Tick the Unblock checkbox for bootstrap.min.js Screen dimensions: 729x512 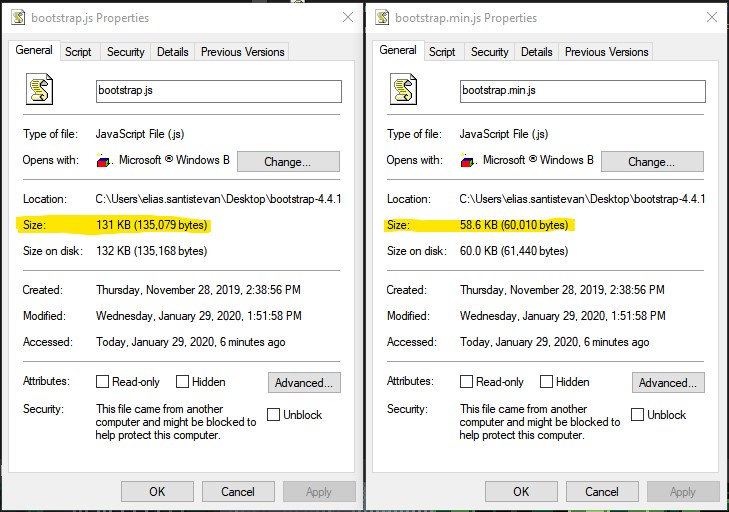click(x=638, y=415)
